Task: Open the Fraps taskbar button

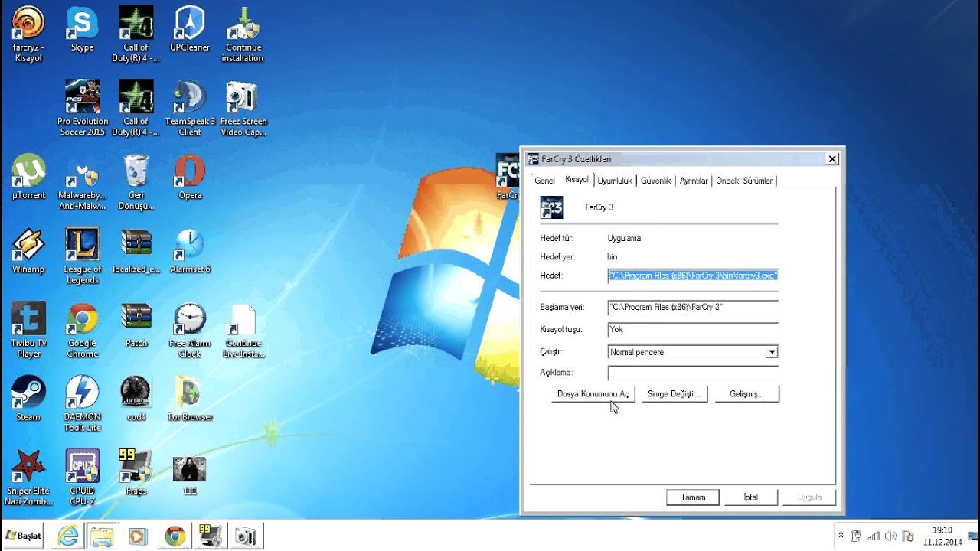Action: (211, 536)
